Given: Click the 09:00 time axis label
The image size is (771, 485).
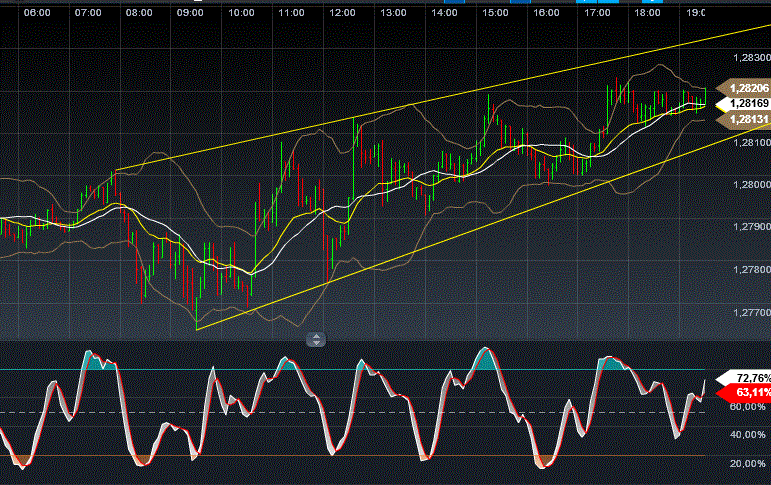Looking at the screenshot, I should (190, 12).
